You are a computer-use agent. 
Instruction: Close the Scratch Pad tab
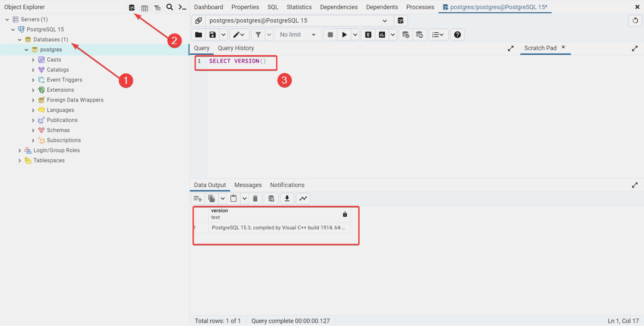563,47
